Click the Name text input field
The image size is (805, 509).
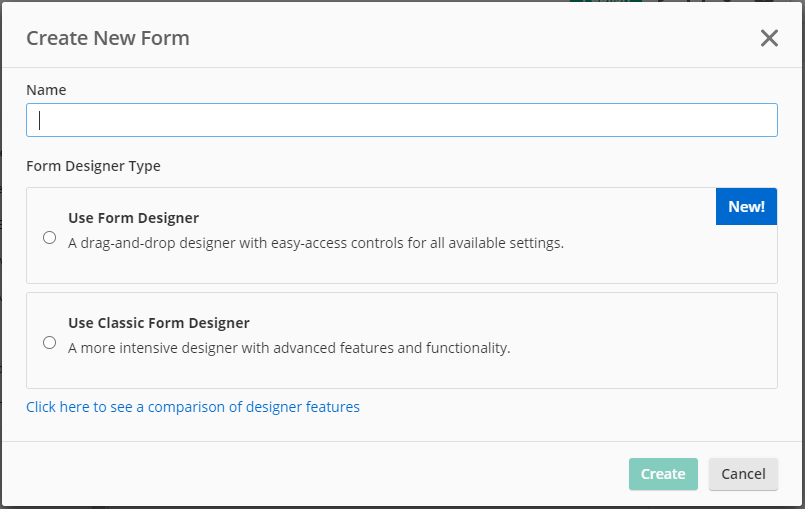tap(401, 120)
